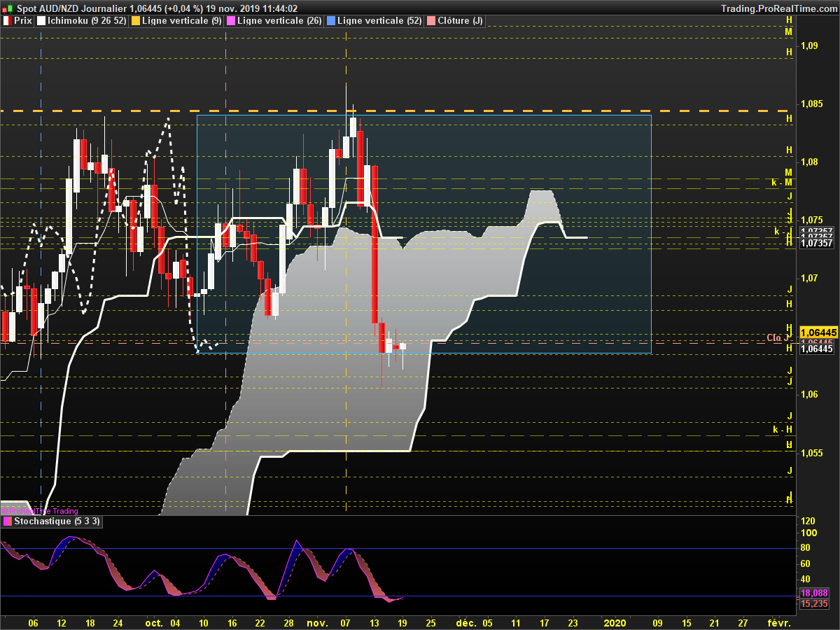Image resolution: width=840 pixels, height=630 pixels.
Task: Click the nov. label on date axis
Action: [318, 622]
